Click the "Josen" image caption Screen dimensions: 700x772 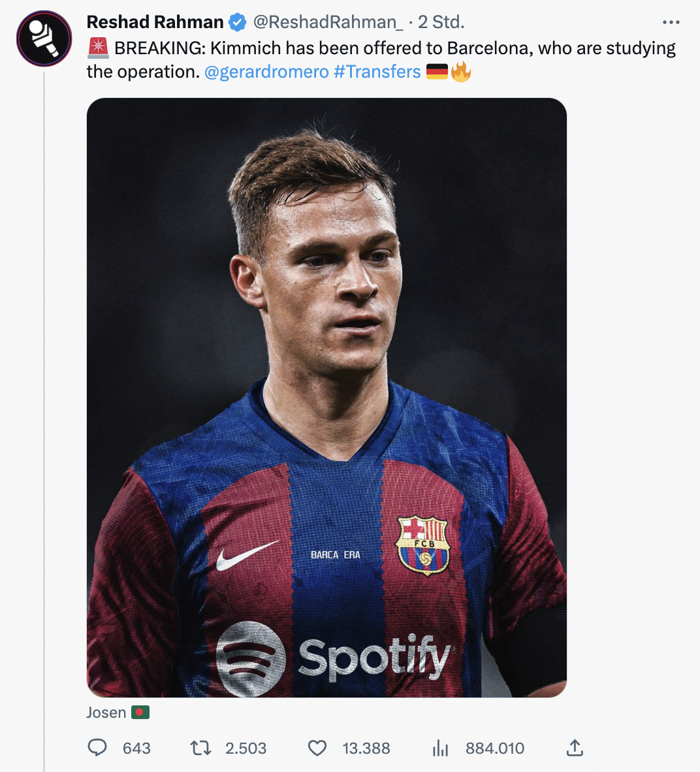pos(106,712)
